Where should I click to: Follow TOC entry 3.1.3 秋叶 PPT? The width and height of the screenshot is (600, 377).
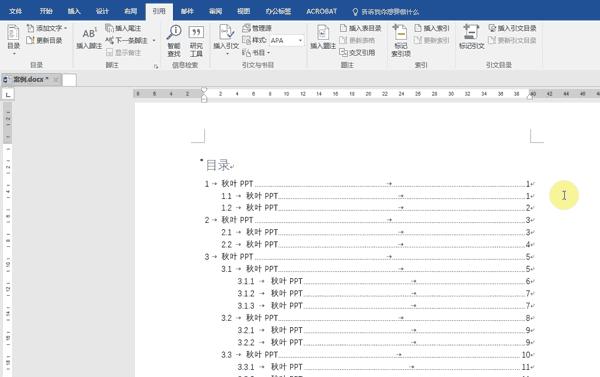(x=386, y=306)
